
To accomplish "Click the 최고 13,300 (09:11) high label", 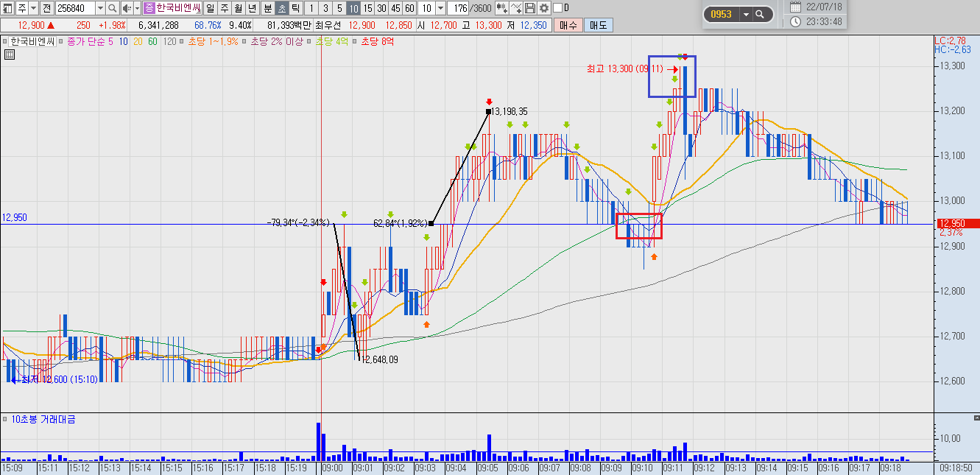I will click(624, 68).
